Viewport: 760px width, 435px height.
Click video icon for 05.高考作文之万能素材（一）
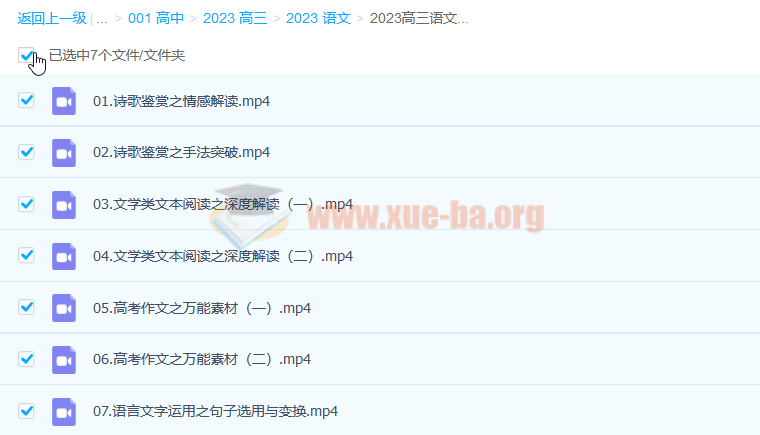[64, 308]
